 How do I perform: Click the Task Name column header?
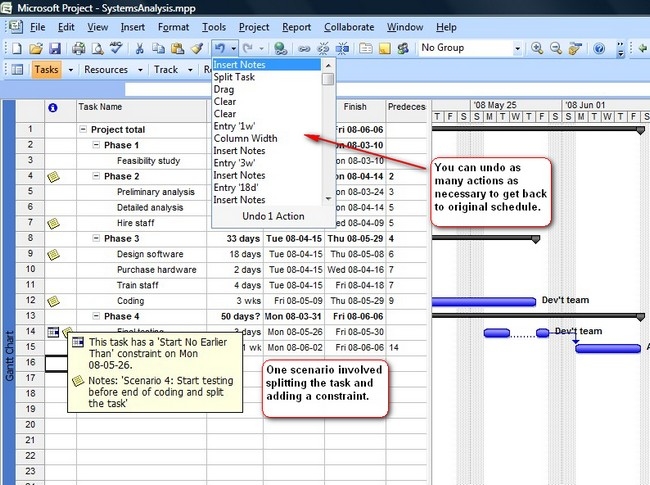coord(100,107)
